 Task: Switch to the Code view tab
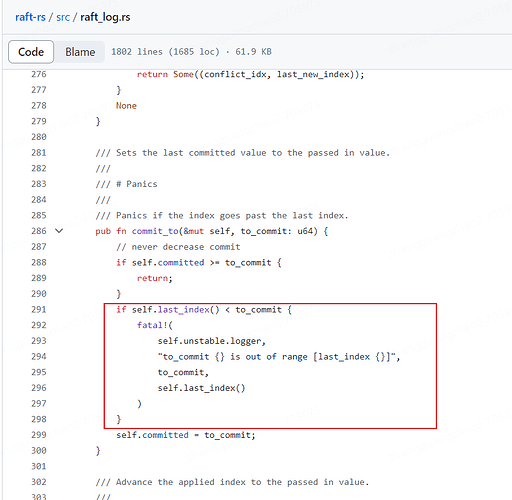tap(31, 52)
